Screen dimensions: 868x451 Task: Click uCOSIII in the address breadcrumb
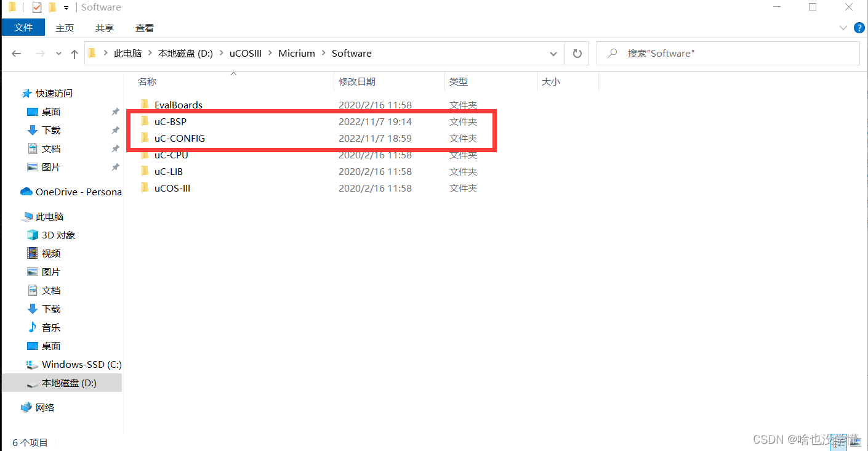pyautogui.click(x=246, y=54)
